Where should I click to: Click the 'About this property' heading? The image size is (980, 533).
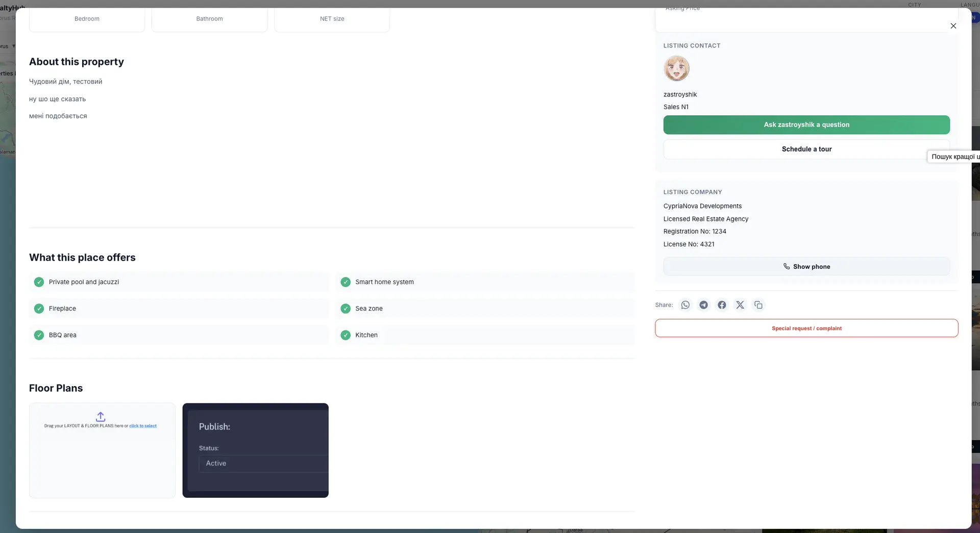(x=77, y=62)
